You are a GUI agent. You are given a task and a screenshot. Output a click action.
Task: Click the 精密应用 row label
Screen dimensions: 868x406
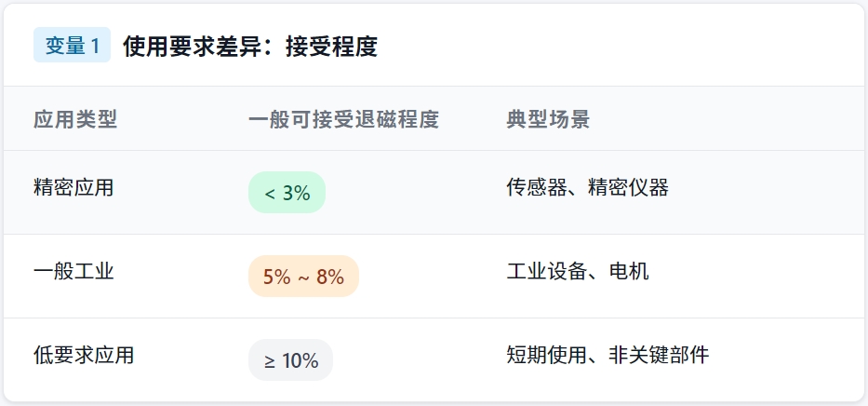(x=73, y=187)
